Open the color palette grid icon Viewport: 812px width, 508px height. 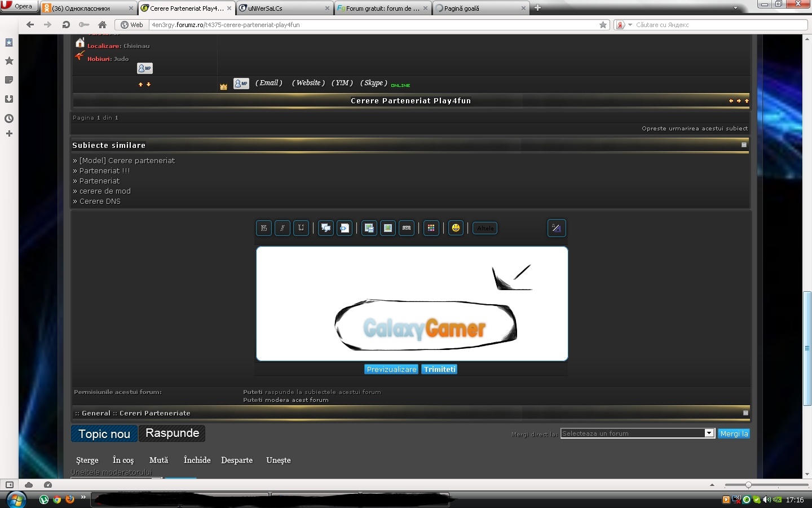(x=431, y=228)
